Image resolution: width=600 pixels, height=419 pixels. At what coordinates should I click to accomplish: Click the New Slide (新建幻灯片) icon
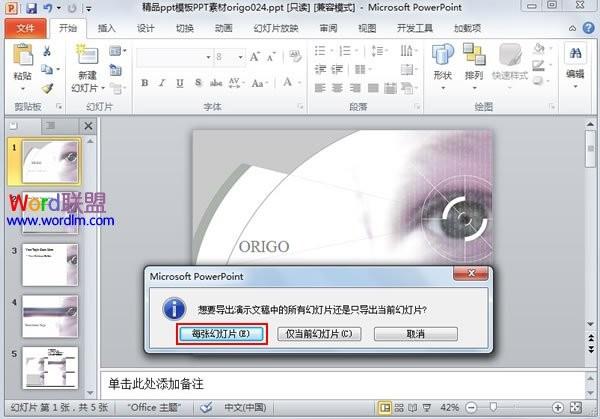click(88, 54)
